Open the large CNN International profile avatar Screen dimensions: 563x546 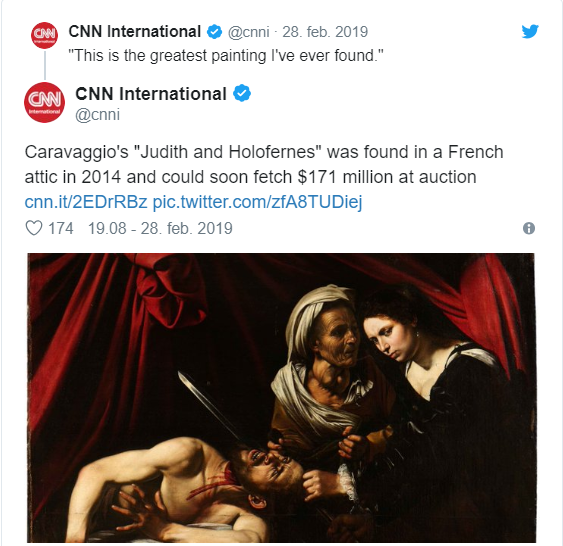pos(45,102)
